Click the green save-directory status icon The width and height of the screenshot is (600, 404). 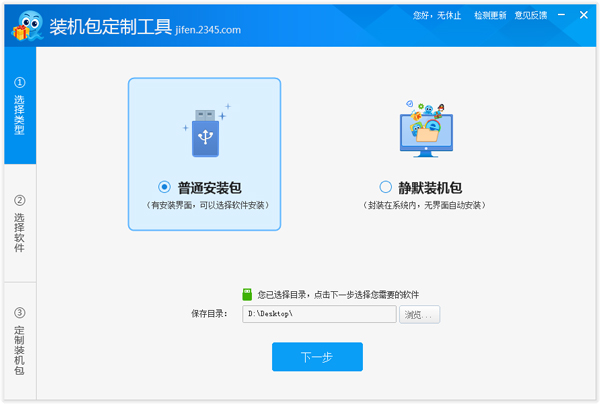click(x=247, y=295)
